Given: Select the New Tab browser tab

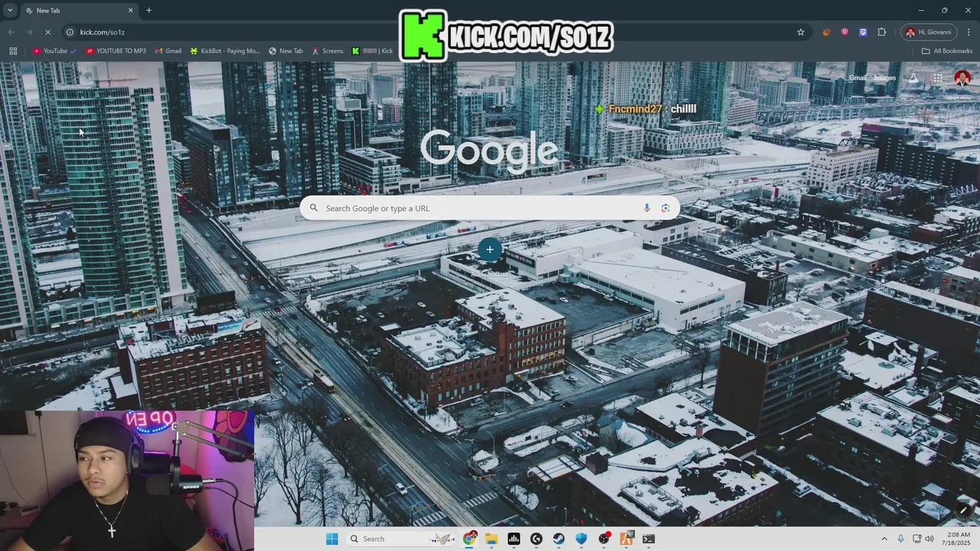Looking at the screenshot, I should point(80,11).
